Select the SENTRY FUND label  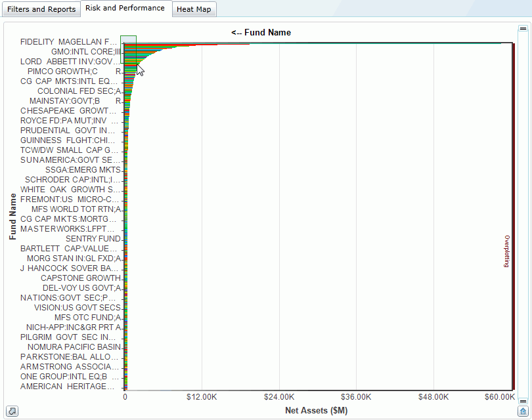[93, 238]
